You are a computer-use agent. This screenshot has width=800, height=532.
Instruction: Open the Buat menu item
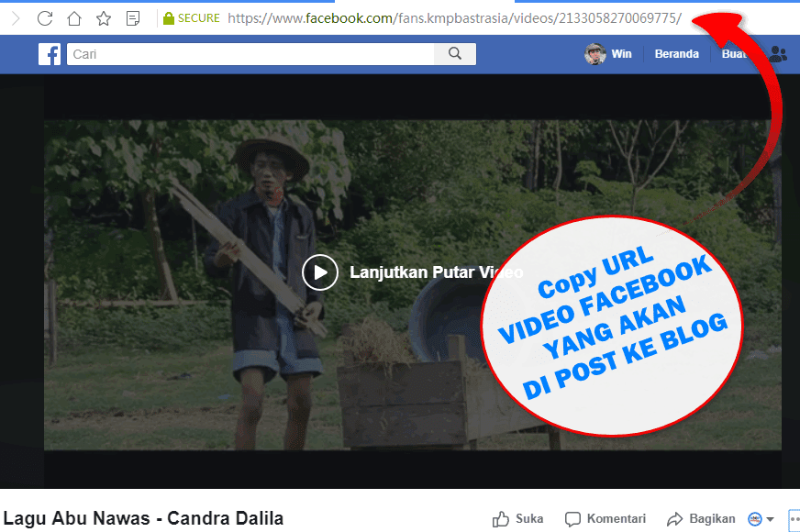(734, 54)
